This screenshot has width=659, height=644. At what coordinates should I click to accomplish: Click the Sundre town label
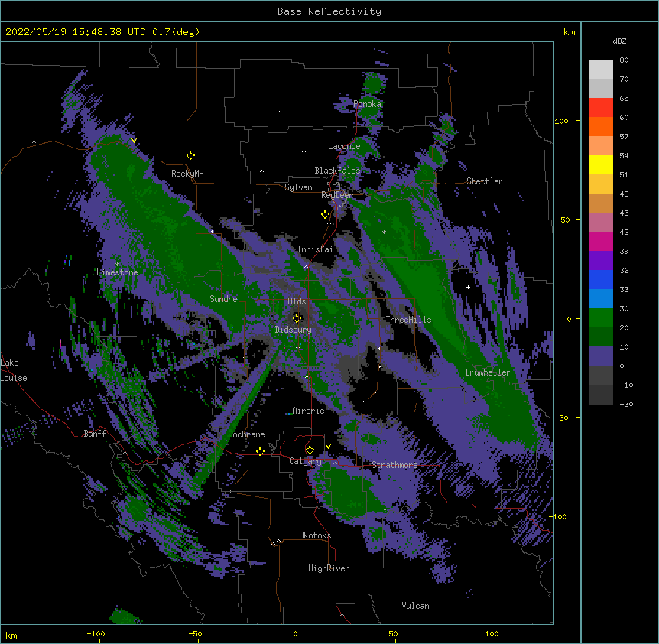coord(223,299)
